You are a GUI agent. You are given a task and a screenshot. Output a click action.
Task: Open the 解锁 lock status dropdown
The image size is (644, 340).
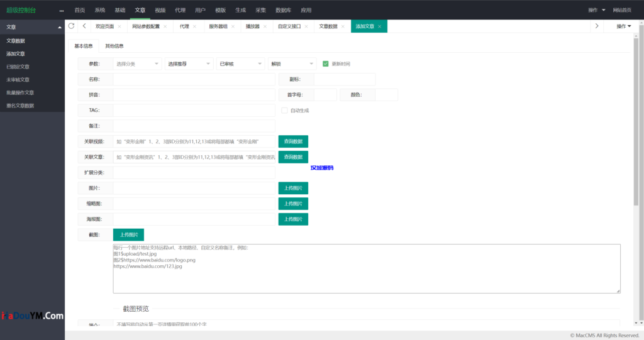coord(292,63)
